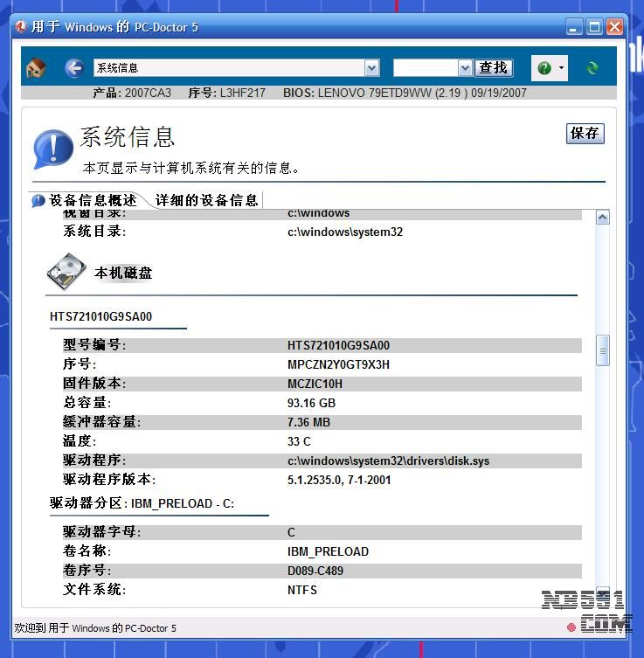Click the 驱动器分区: IBM_PRELOAD - C: heading

pyautogui.click(x=142, y=502)
